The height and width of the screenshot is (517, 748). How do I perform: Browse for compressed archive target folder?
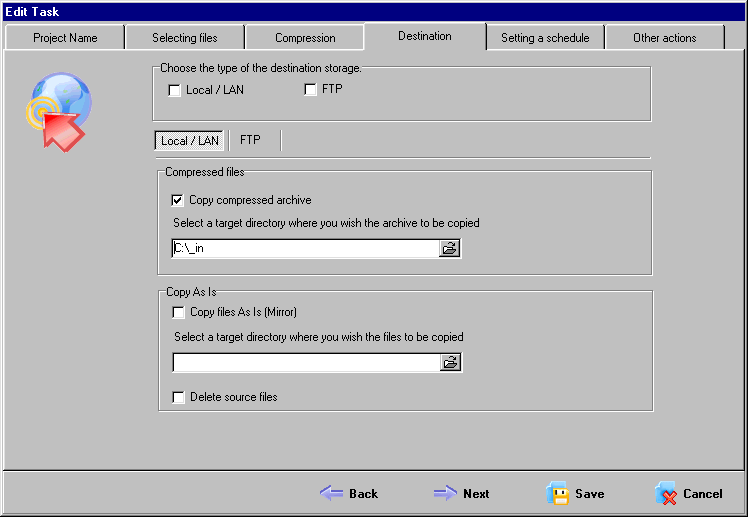[449, 248]
